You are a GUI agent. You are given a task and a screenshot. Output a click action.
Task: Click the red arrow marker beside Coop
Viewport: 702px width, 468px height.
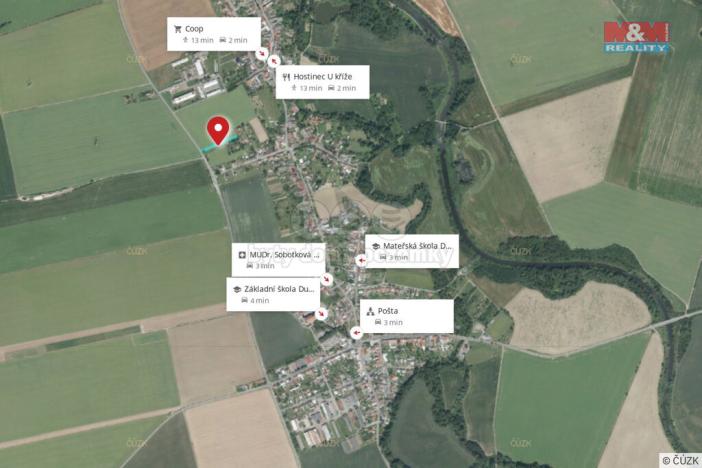click(261, 54)
